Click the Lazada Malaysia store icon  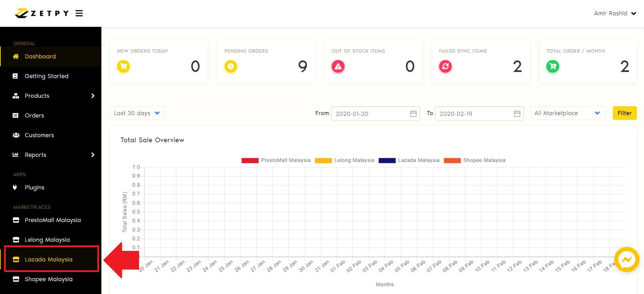(x=16, y=259)
